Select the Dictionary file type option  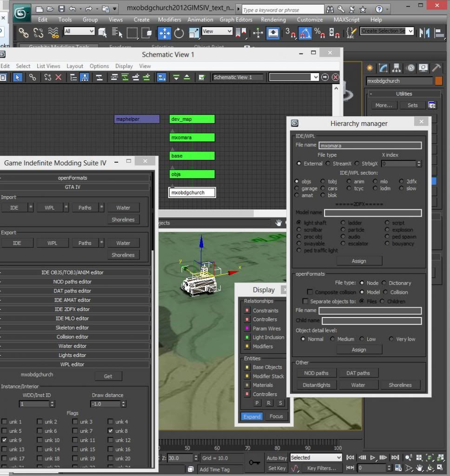pyautogui.click(x=384, y=283)
